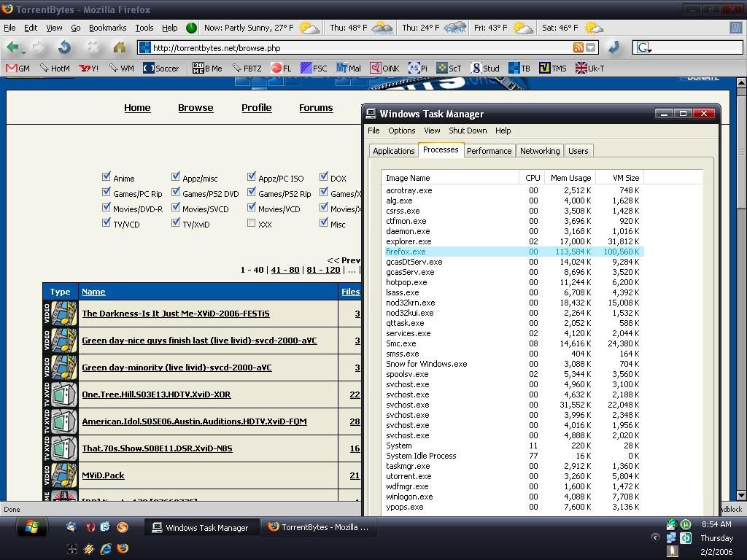Open the Soccer bookmark in bookmarks toolbar

(x=160, y=68)
